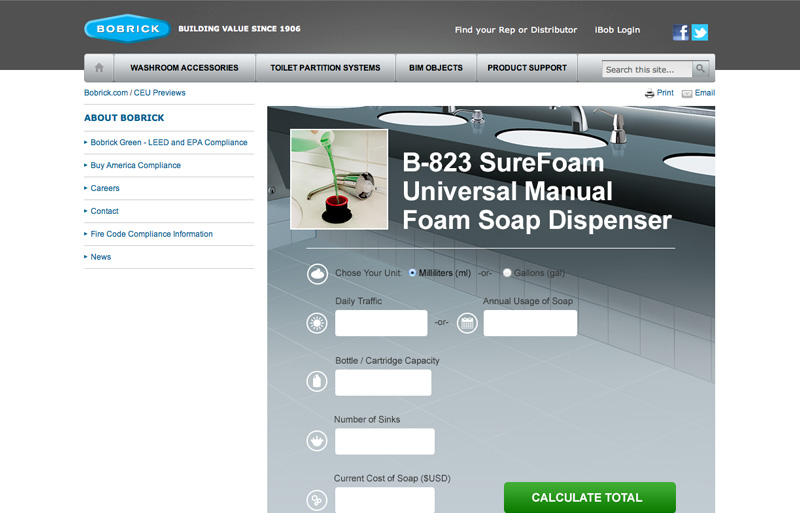Click the soap unit icon
This screenshot has width=800, height=513.
(x=317, y=274)
